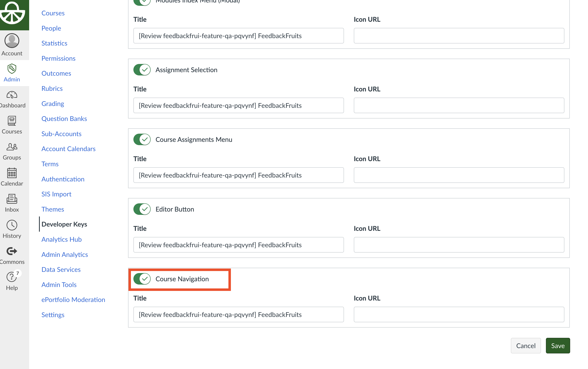Click the Course Navigation Icon URL field
This screenshot has width=588, height=369.
tap(459, 315)
